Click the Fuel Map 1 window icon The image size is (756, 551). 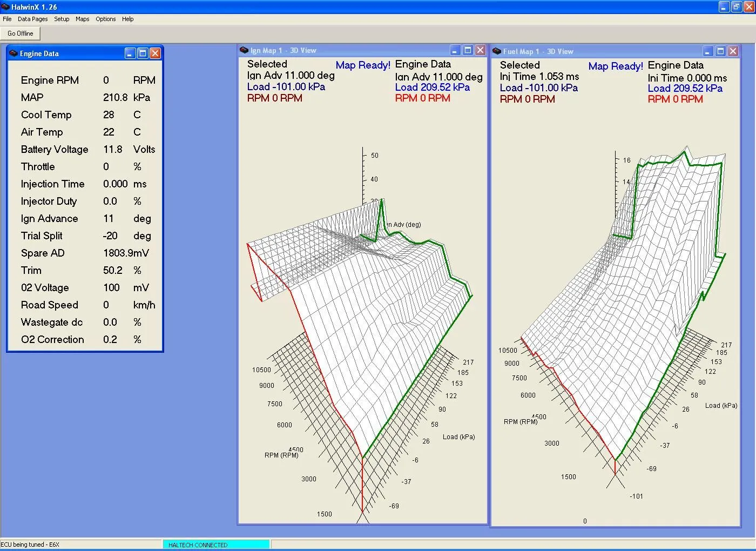[497, 51]
